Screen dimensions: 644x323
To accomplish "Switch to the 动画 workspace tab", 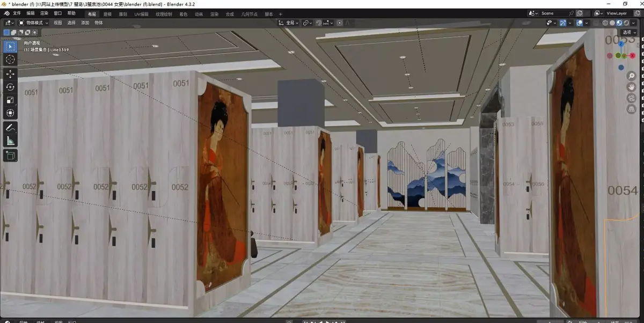I will tap(199, 14).
